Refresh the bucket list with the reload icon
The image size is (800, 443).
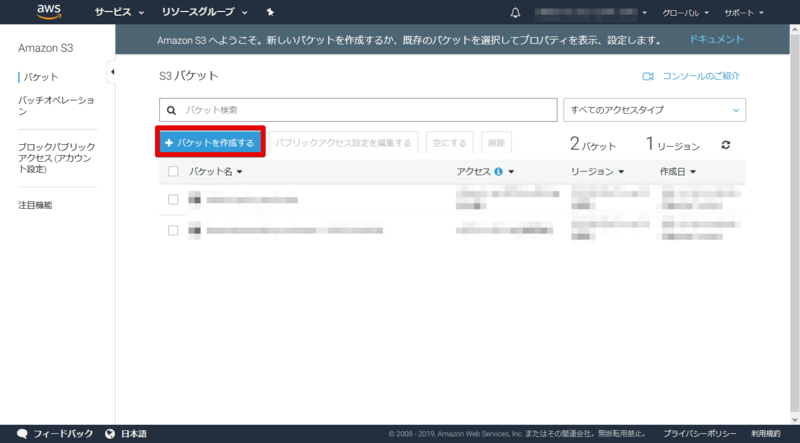click(726, 145)
